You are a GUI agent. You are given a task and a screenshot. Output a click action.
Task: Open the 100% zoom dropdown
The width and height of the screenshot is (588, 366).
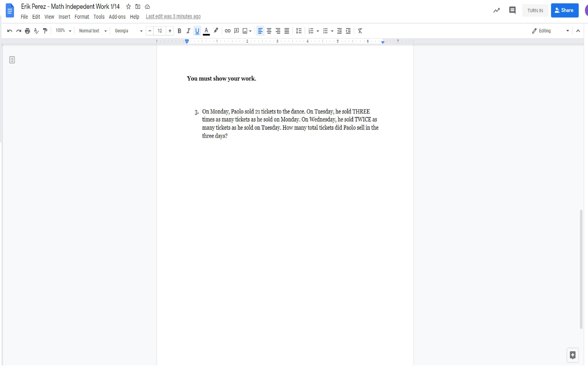(63, 31)
